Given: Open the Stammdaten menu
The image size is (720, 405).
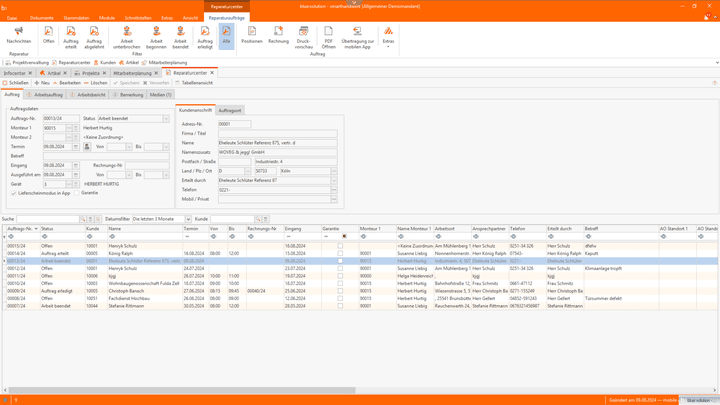Looking at the screenshot, I should pyautogui.click(x=76, y=18).
